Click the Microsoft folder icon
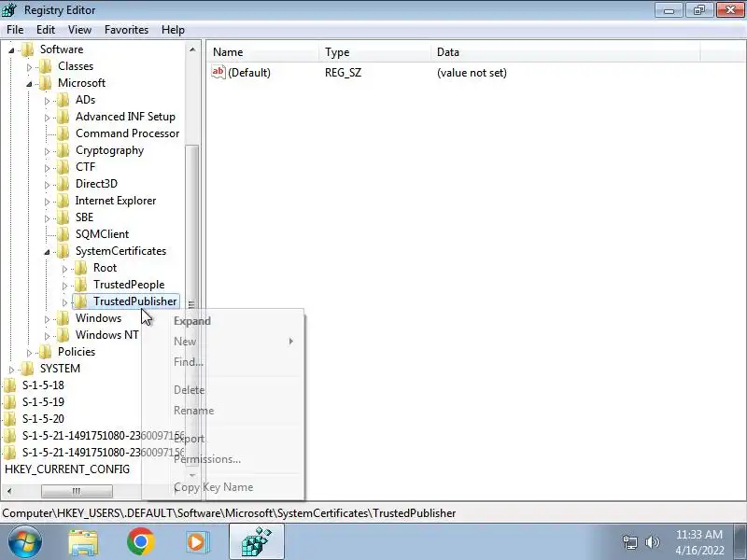Screen dimensions: 747x560 [x=46, y=83]
